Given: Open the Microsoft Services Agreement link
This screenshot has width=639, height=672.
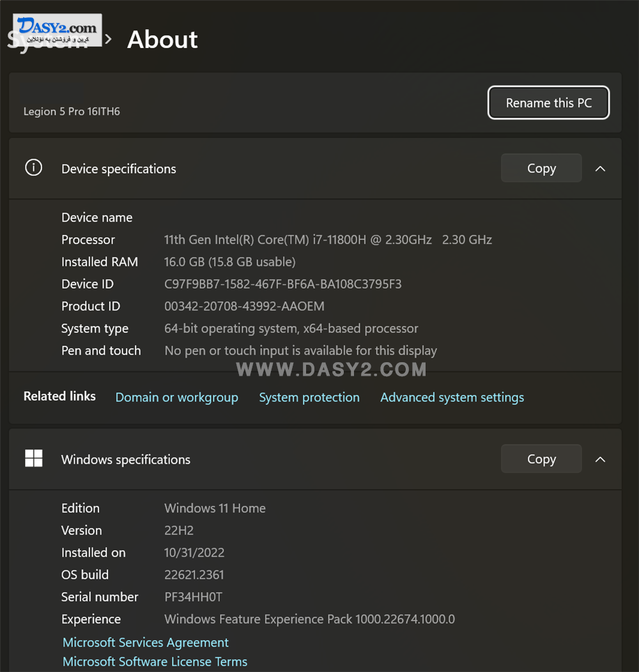Looking at the screenshot, I should (x=146, y=643).
